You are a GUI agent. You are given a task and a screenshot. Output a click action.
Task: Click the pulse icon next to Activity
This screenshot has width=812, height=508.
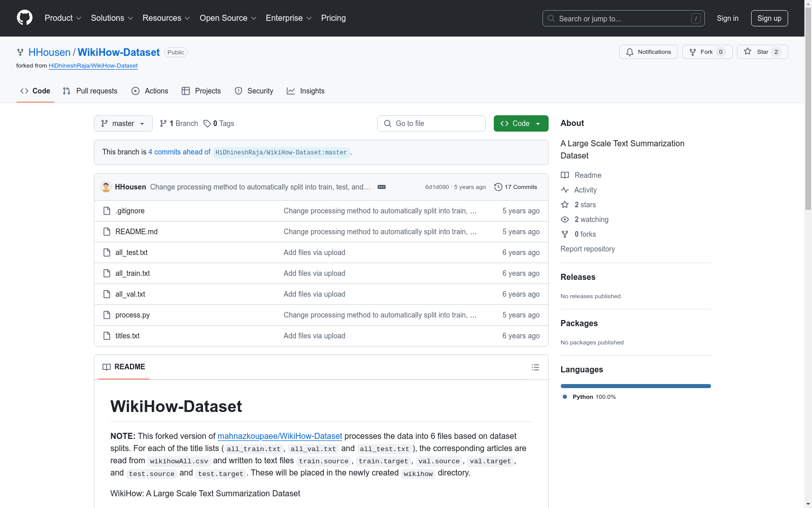pos(565,190)
